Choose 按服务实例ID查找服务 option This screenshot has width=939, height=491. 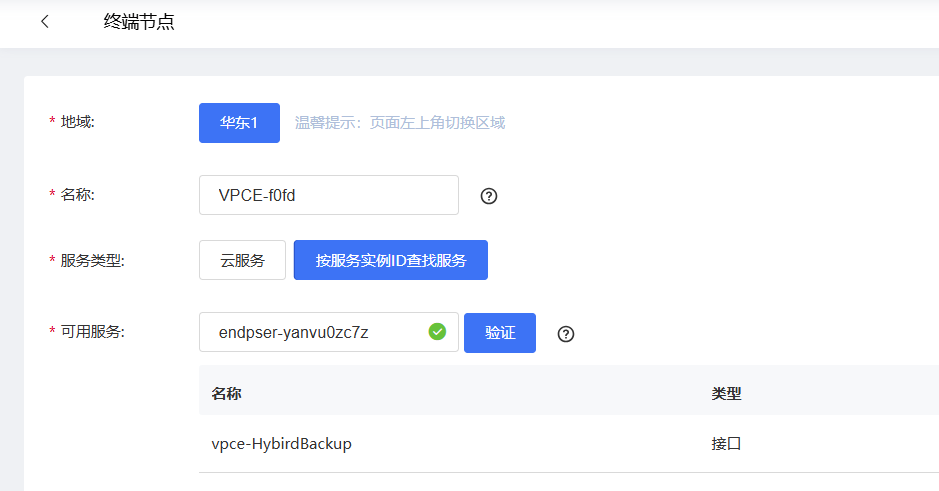[x=390, y=260]
